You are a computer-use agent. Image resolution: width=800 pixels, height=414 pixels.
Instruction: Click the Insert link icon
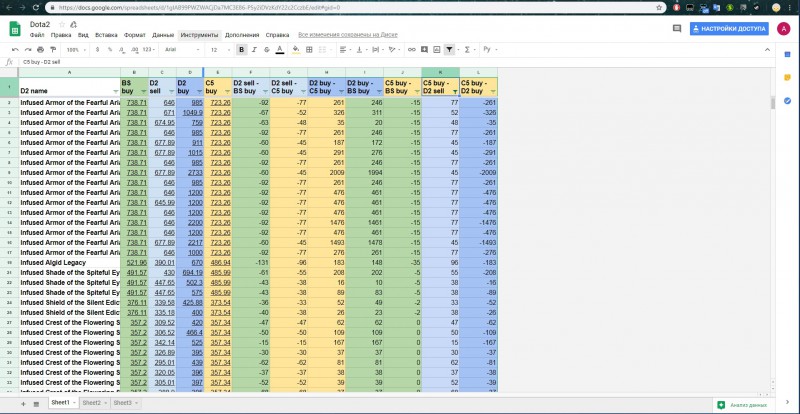pyautogui.click(x=411, y=50)
